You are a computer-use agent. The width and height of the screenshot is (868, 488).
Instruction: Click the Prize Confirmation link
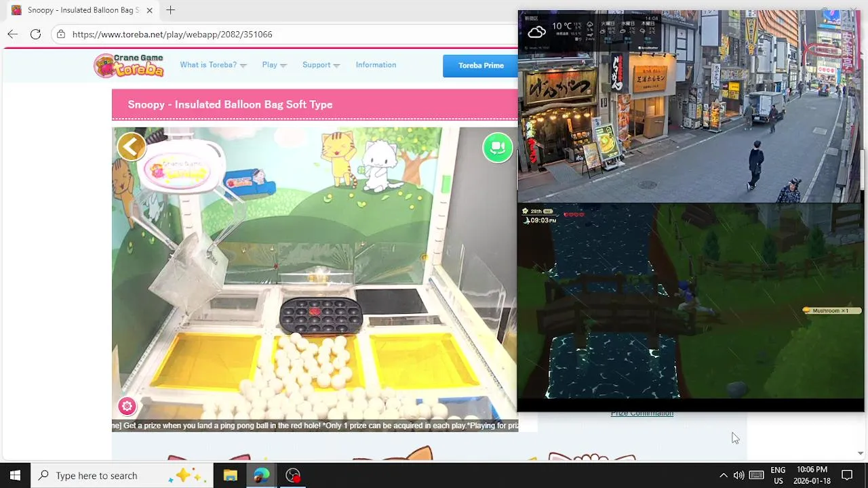(x=642, y=413)
